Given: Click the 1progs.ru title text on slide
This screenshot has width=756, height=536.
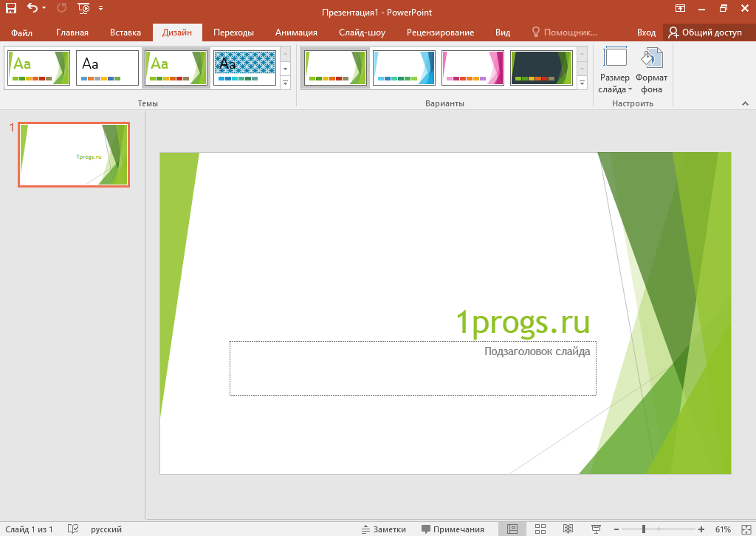Looking at the screenshot, I should pyautogui.click(x=523, y=323).
